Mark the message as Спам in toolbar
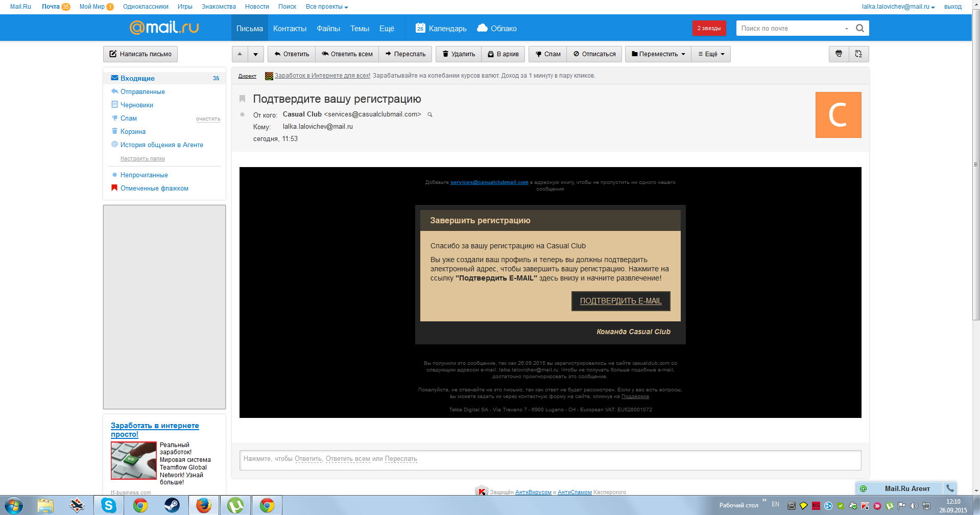980x515 pixels. [548, 54]
